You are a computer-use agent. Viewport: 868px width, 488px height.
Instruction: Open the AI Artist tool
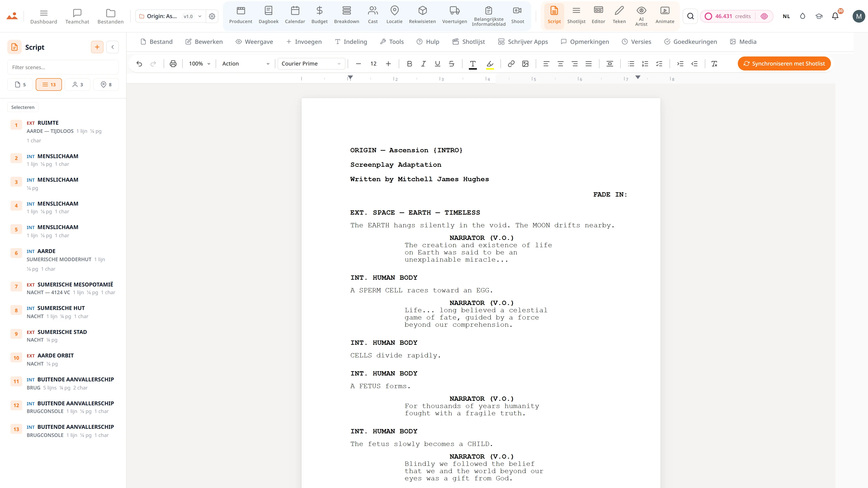[x=641, y=16]
